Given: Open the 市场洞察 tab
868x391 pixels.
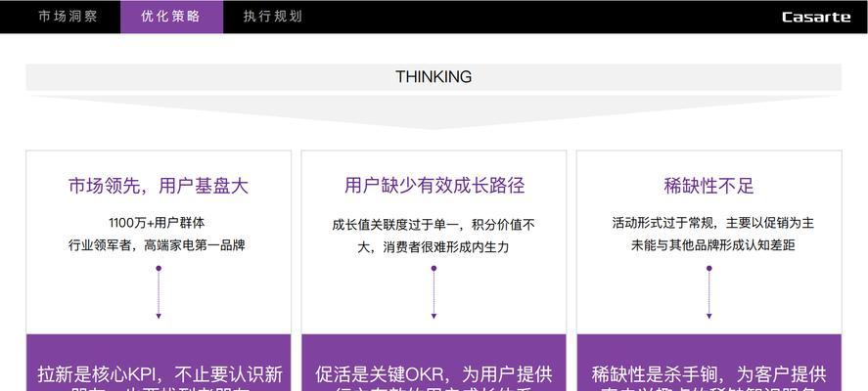Looking at the screenshot, I should click(69, 17).
